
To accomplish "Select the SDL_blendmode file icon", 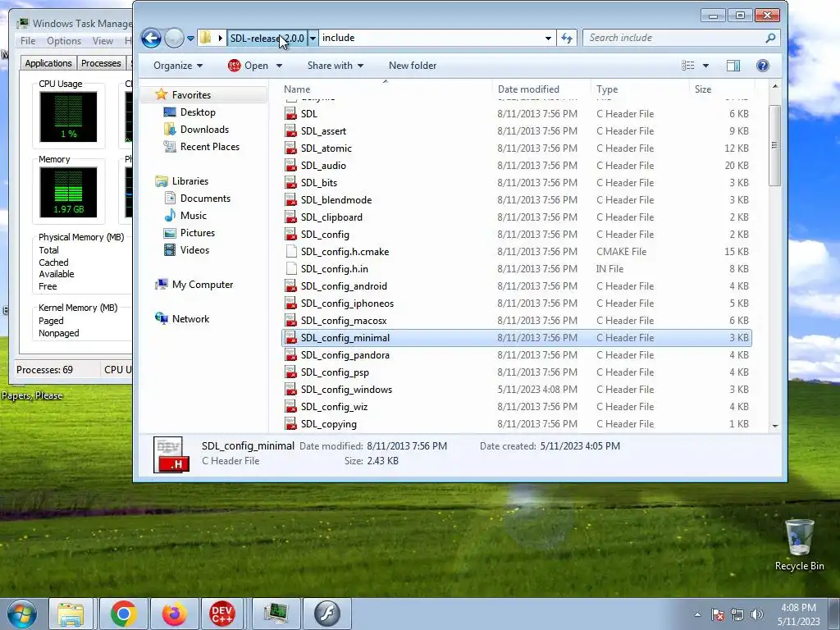I will coord(291,200).
